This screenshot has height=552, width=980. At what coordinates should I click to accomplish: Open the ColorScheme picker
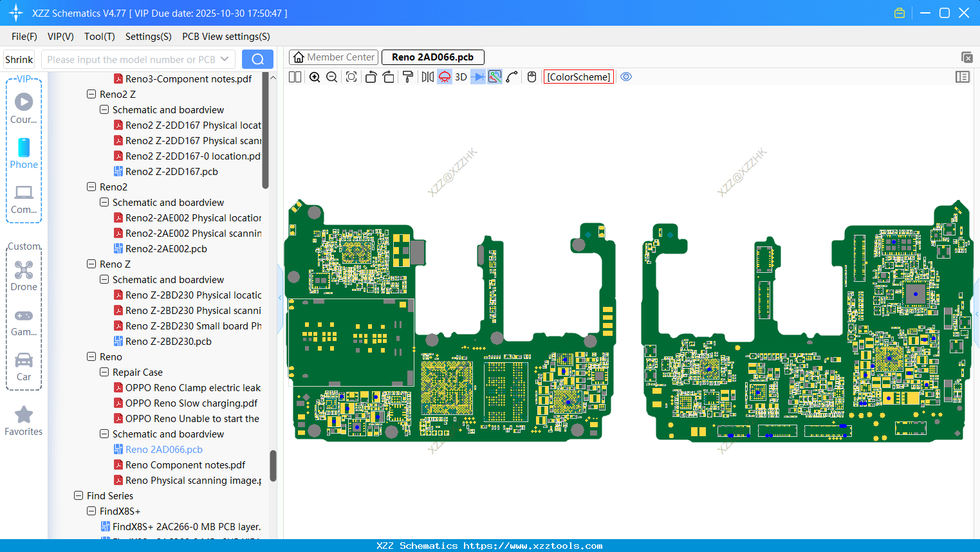pyautogui.click(x=578, y=77)
